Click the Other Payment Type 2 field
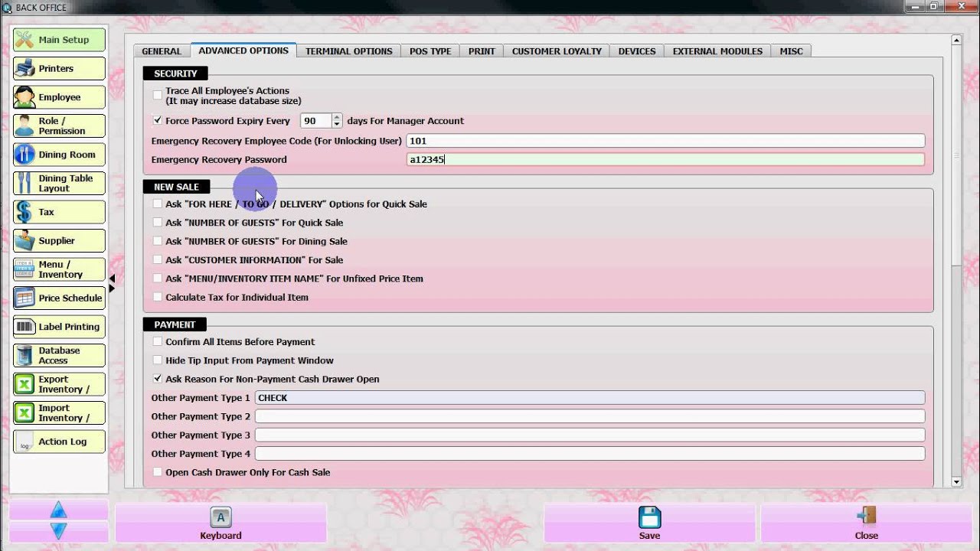This screenshot has width=980, height=551. point(589,416)
